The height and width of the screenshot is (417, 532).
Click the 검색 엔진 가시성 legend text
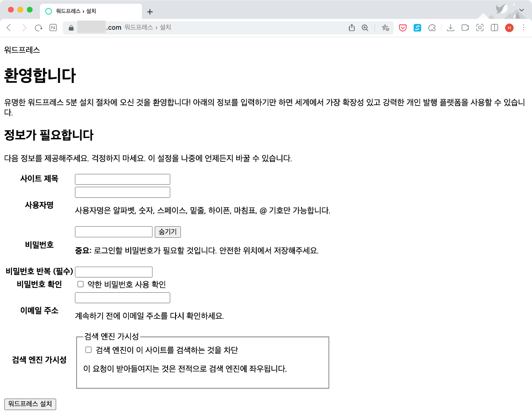[x=111, y=336]
